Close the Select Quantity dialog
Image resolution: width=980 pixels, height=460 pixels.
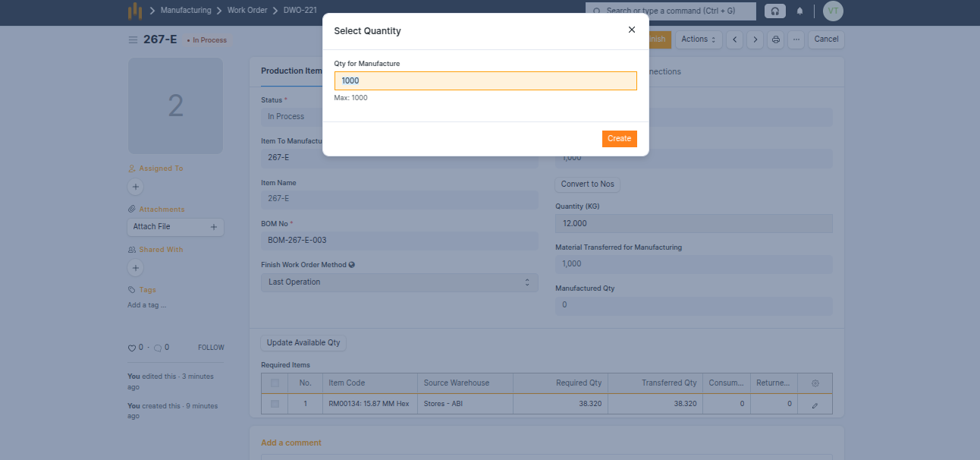point(631,30)
